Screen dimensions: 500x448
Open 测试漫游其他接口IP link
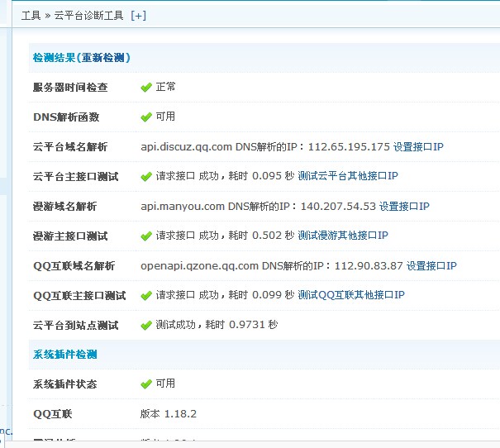pyautogui.click(x=343, y=236)
